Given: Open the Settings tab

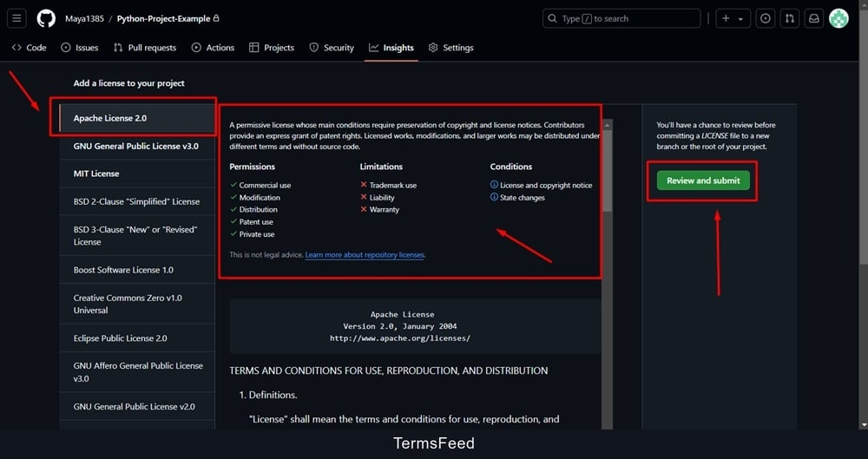Looking at the screenshot, I should pos(450,48).
